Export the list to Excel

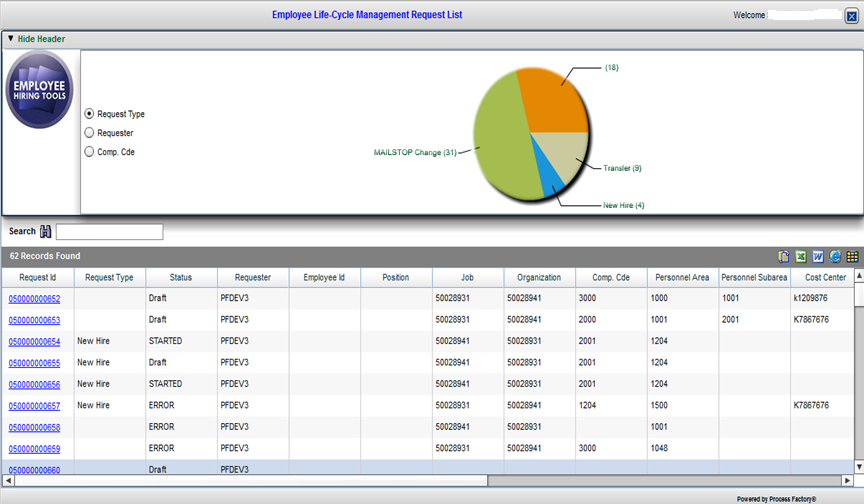[x=801, y=257]
